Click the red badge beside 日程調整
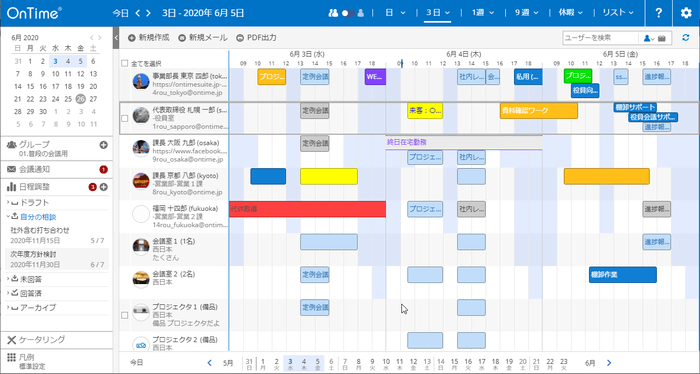 click(92, 187)
